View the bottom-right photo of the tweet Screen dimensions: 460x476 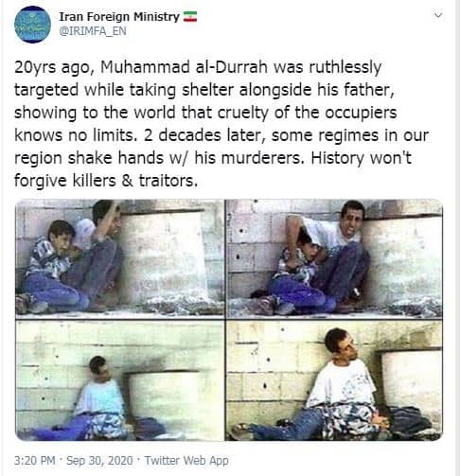(x=334, y=380)
